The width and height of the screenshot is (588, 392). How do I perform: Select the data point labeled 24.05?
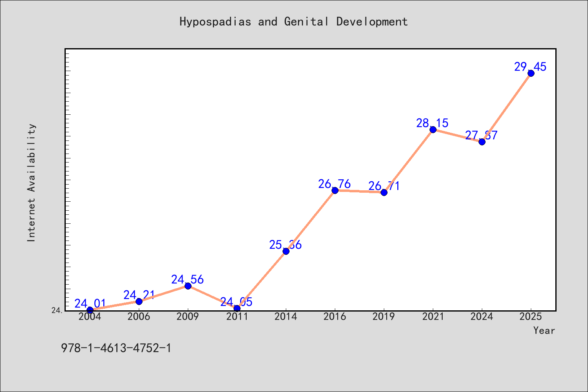point(237,308)
